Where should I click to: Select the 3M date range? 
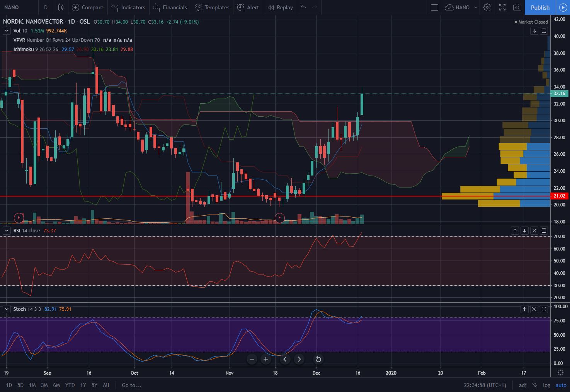point(44,385)
